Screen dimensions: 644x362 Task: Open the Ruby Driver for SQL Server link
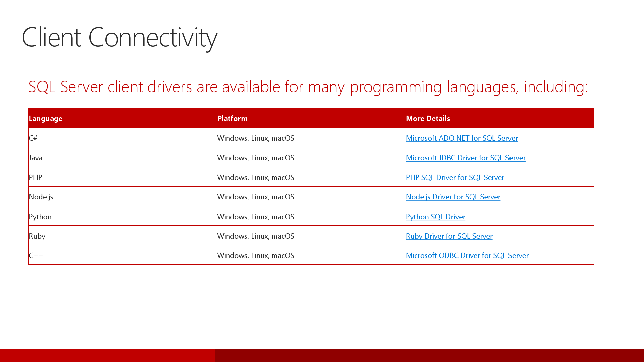[449, 236]
